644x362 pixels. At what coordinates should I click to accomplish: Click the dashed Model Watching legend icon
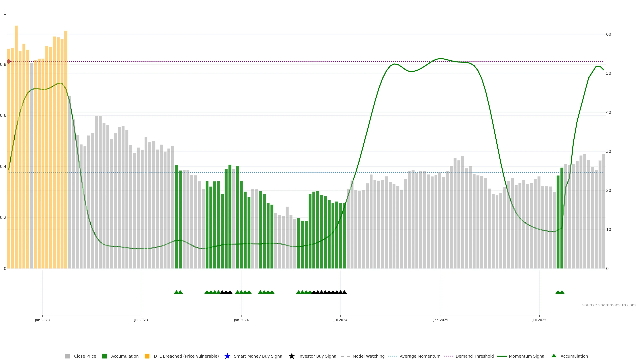point(345,356)
